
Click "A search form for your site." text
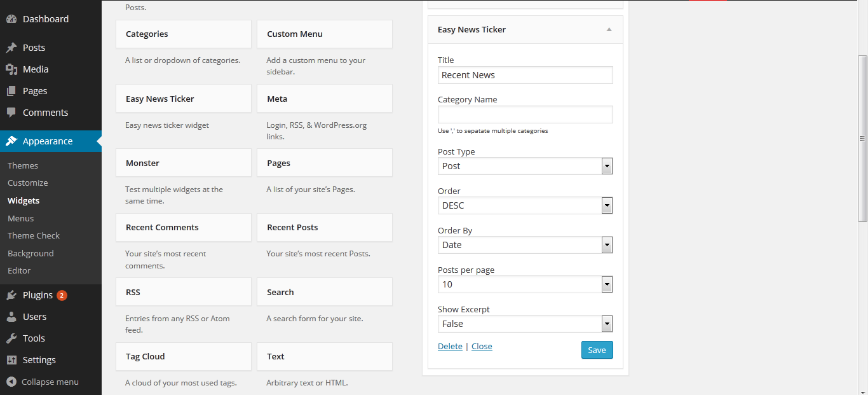[x=315, y=319]
